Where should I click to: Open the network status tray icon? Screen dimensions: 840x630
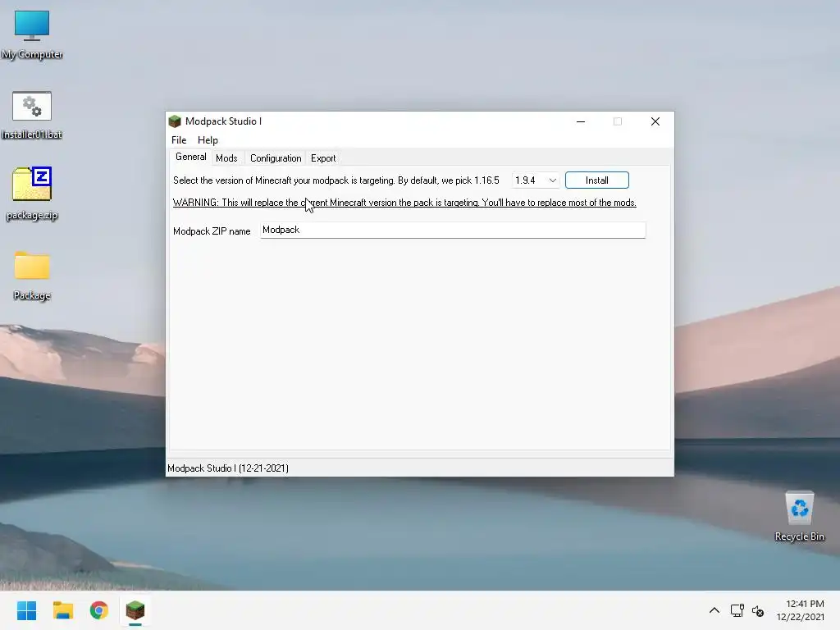(737, 610)
